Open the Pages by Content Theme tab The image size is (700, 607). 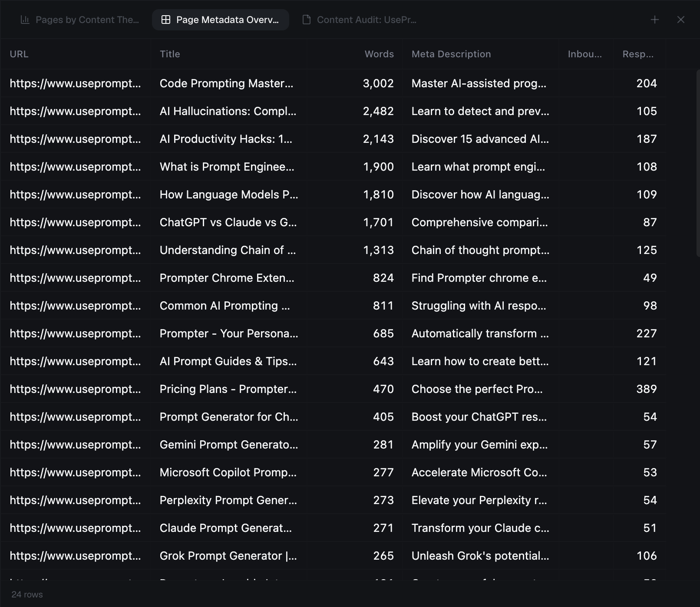tap(80, 20)
